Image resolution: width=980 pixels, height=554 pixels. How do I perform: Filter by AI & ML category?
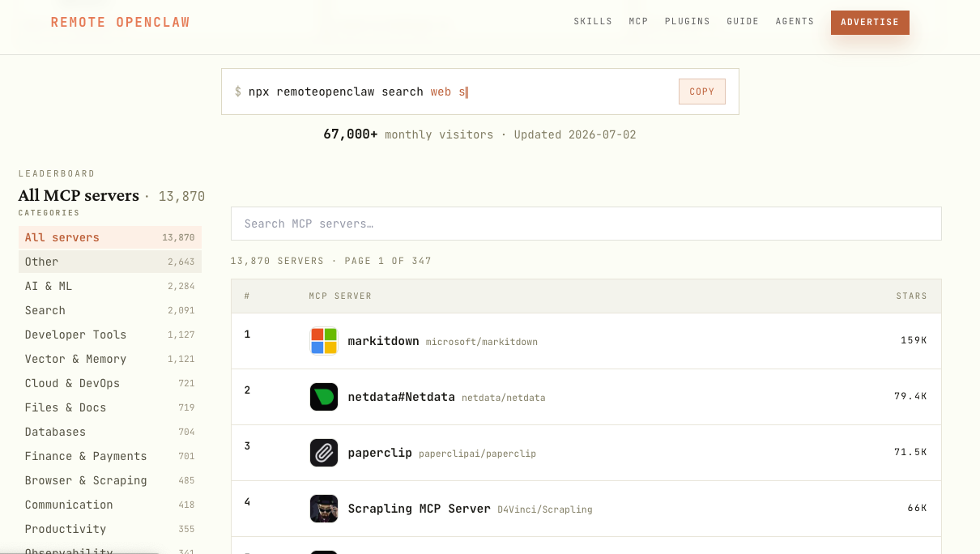(x=110, y=286)
